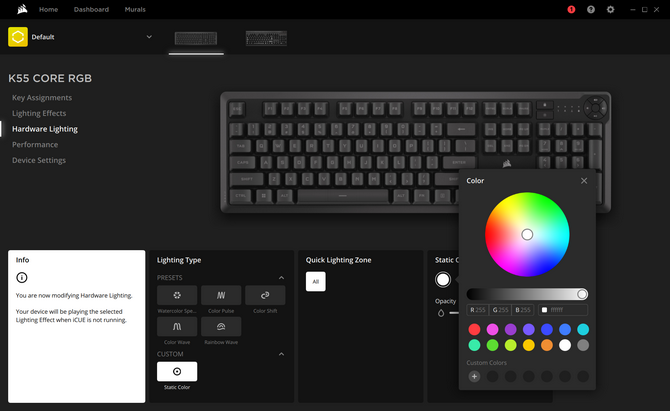Pick the cyan color swatch
The height and width of the screenshot is (411, 670).
pos(583,329)
